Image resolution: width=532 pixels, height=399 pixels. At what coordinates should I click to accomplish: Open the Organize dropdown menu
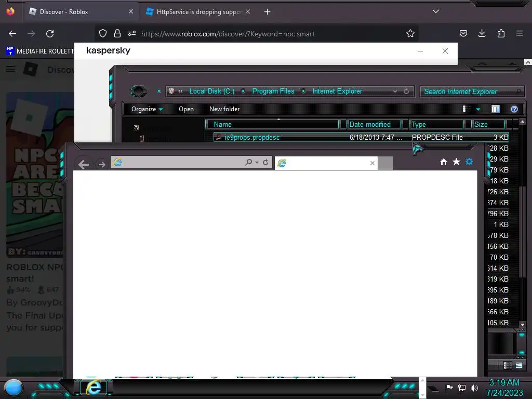click(x=147, y=109)
